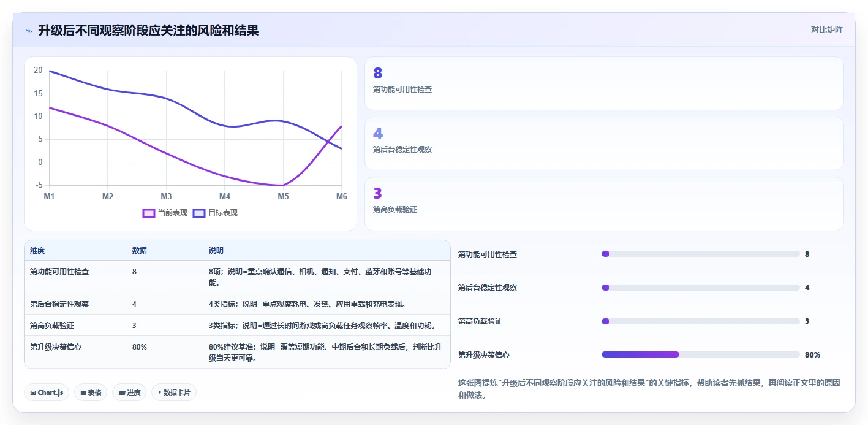The width and height of the screenshot is (868, 425).
Task: Click the chart title 升级后不同观察阶段应关注的风险和结果
Action: tap(148, 30)
